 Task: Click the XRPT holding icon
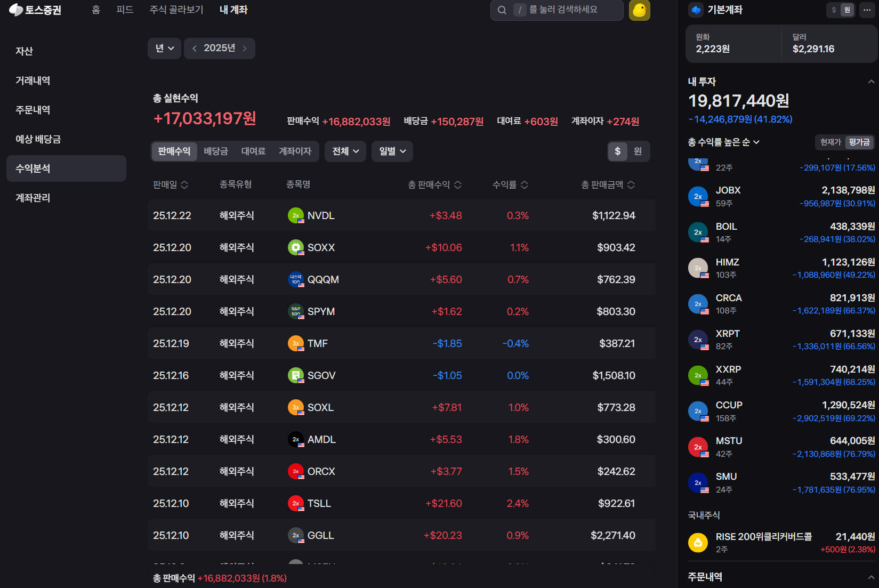[698, 340]
